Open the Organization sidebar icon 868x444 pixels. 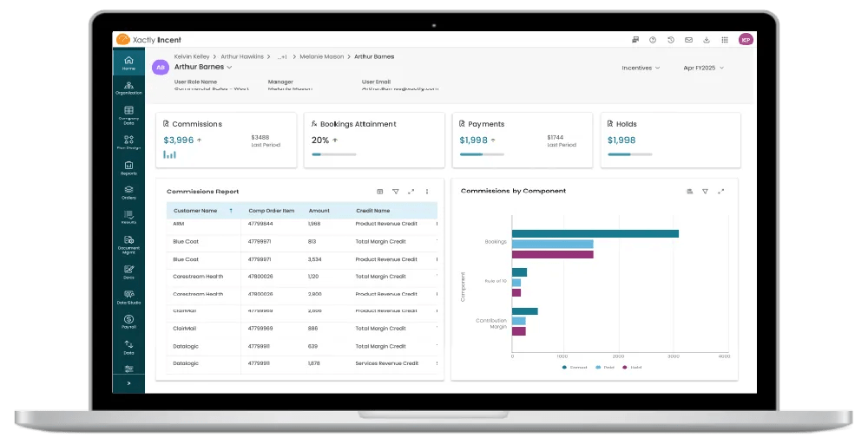128,88
